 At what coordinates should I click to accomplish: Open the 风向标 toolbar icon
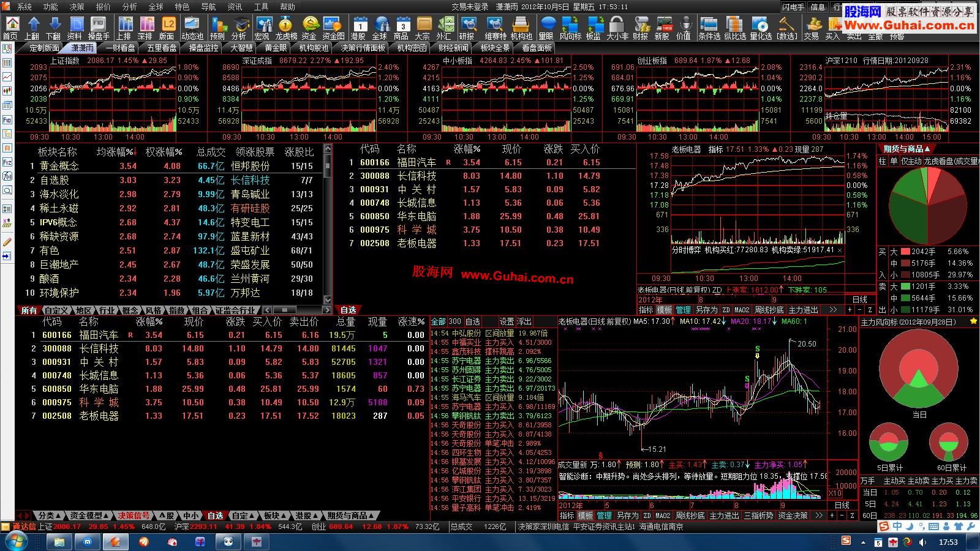point(570,28)
